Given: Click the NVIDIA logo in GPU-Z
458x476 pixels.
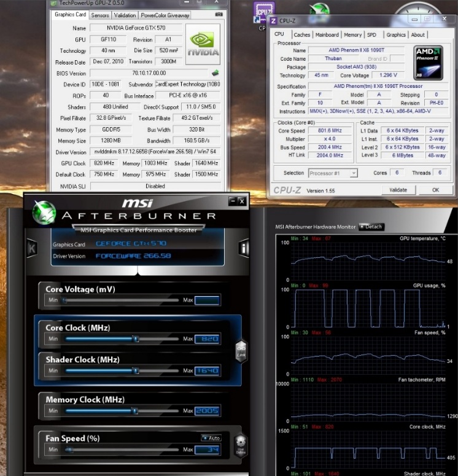Looking at the screenshot, I should click(203, 44).
